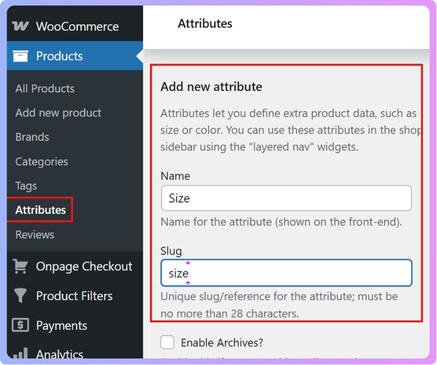Go to All Products
The height and width of the screenshot is (365, 437).
click(x=45, y=88)
